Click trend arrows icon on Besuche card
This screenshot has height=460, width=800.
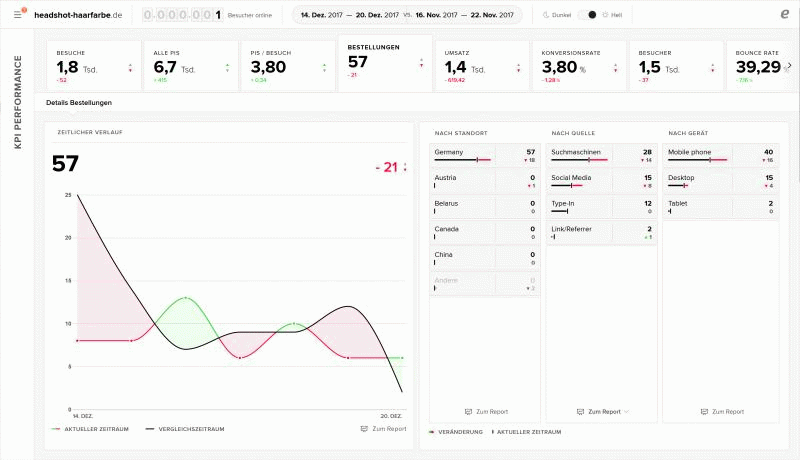point(130,68)
